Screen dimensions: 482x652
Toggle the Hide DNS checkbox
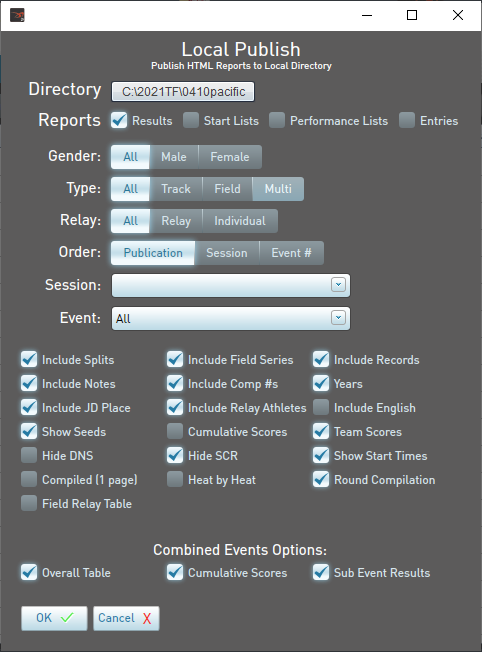[29, 455]
